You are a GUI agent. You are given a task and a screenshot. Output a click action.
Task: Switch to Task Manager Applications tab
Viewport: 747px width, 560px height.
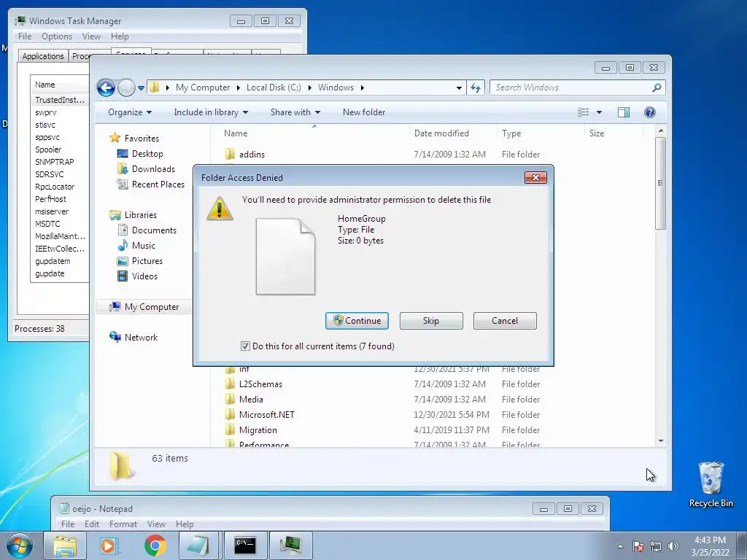[x=43, y=56]
